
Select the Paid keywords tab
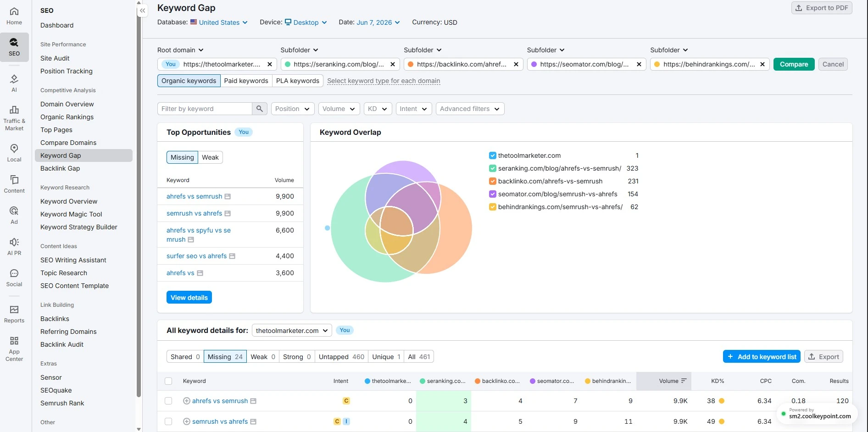(x=246, y=81)
